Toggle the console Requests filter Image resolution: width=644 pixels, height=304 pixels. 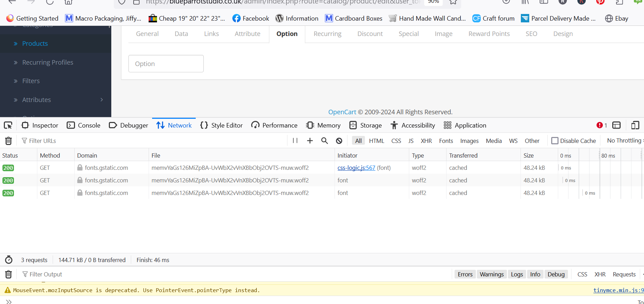click(x=624, y=274)
